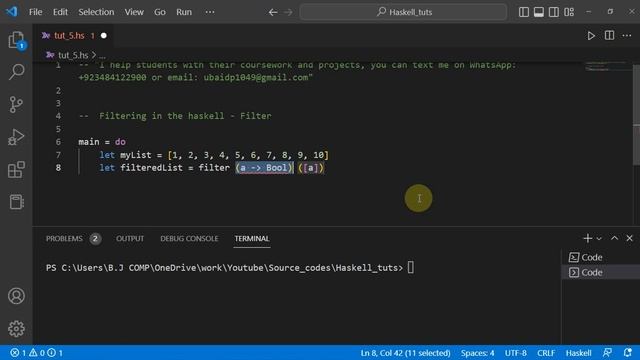The width and height of the screenshot is (640, 360).
Task: Open the Source Control view icon
Action: (16, 104)
